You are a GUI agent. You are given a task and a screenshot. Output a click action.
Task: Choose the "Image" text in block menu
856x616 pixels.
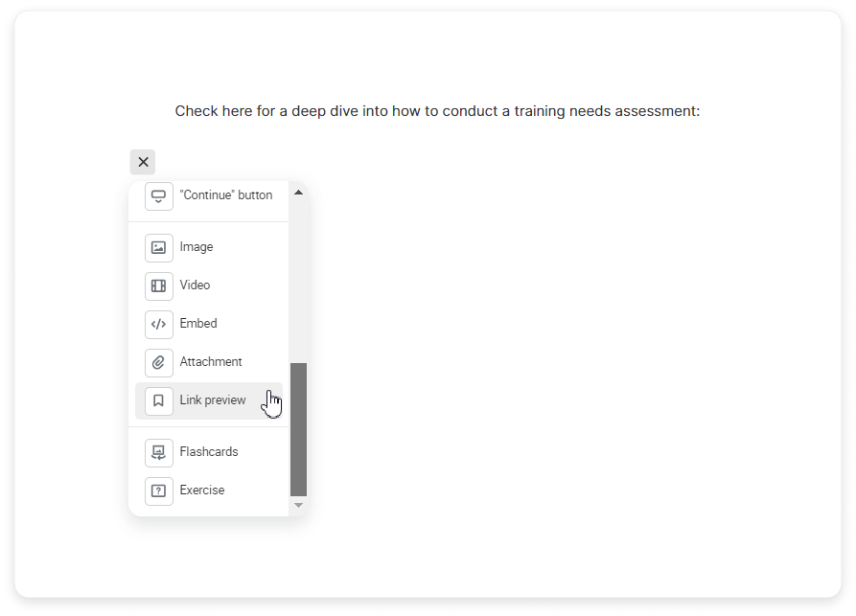[x=197, y=247]
